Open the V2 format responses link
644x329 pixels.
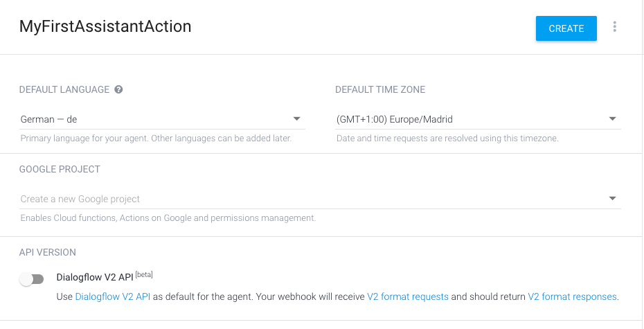coord(572,296)
